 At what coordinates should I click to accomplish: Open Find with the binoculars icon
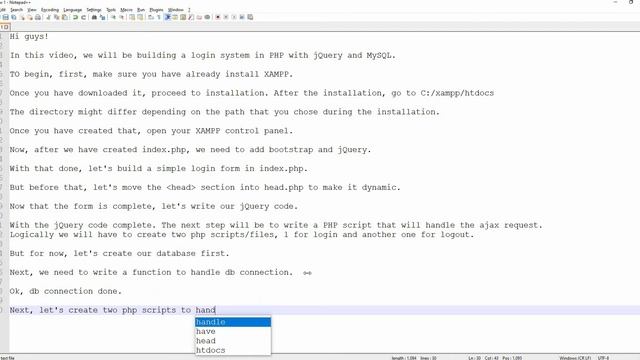click(94, 17)
